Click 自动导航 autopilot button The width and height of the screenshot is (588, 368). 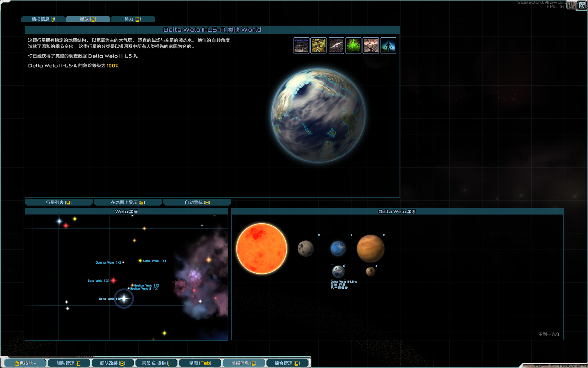[197, 202]
